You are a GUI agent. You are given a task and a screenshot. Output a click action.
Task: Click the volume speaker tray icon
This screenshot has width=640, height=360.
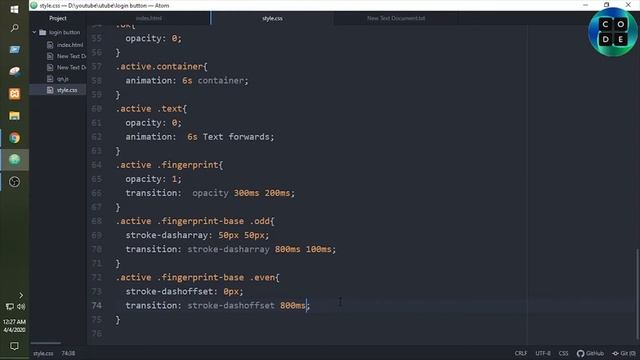pyautogui.click(x=21, y=306)
